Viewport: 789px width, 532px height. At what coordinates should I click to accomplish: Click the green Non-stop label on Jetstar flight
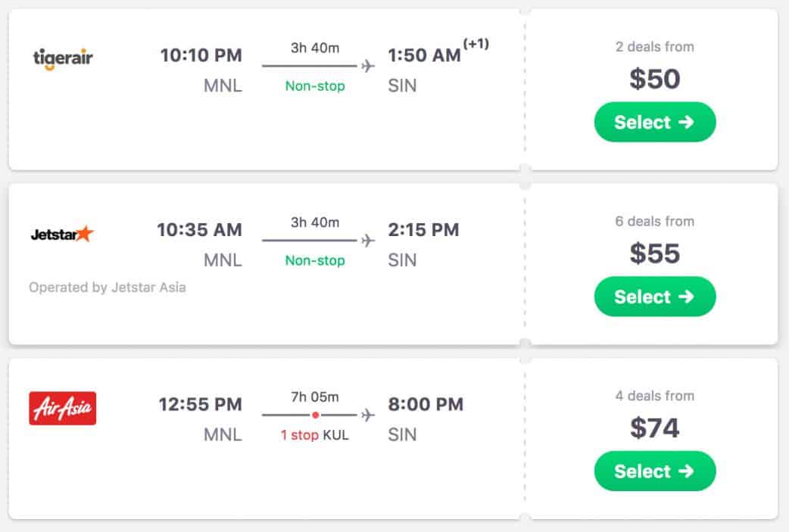pyautogui.click(x=315, y=260)
